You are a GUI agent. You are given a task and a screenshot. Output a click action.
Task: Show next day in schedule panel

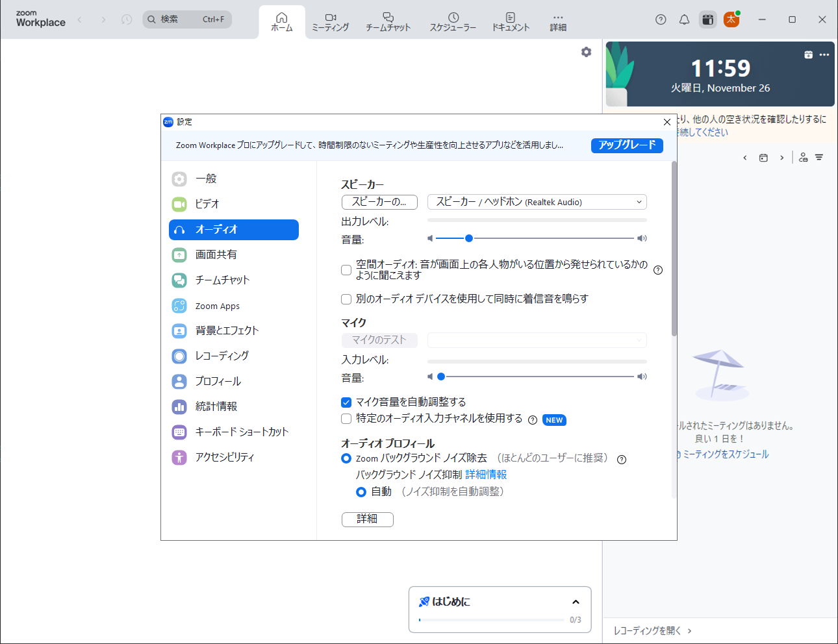[x=781, y=158]
